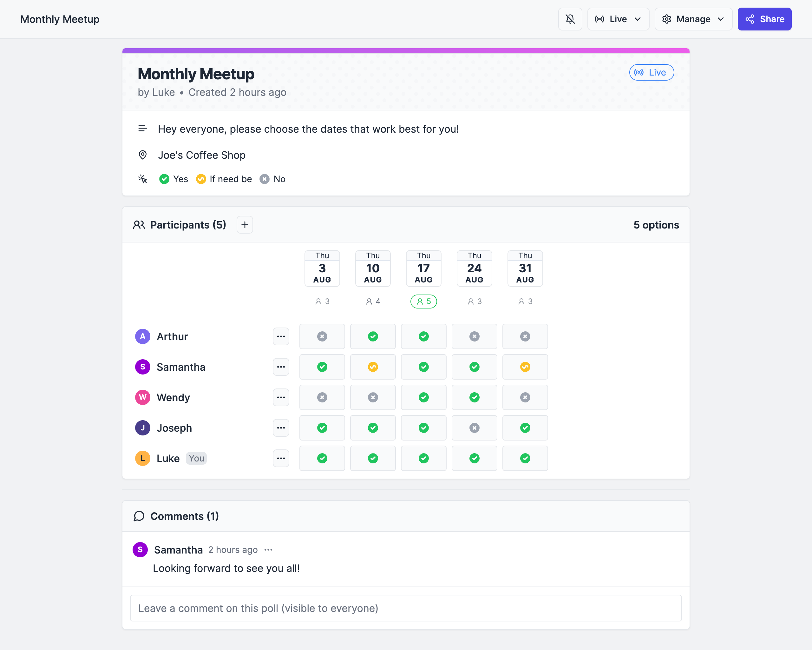
Task: Click Arthur's participant options ellipsis
Action: point(281,336)
